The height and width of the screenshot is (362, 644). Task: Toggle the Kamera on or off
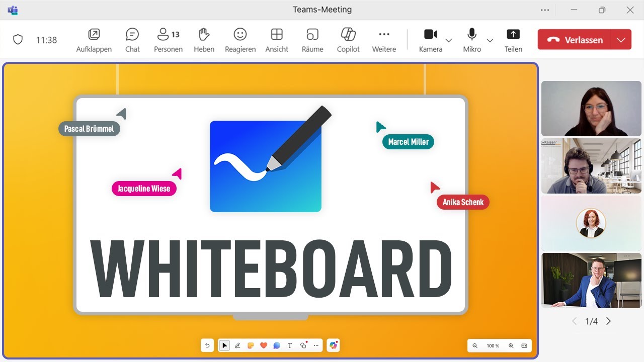pyautogui.click(x=431, y=40)
